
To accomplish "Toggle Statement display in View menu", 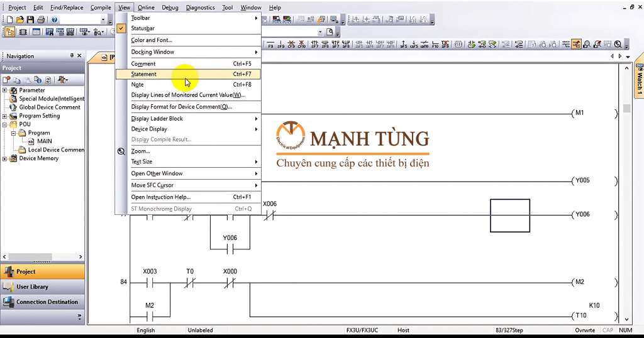I will 144,74.
